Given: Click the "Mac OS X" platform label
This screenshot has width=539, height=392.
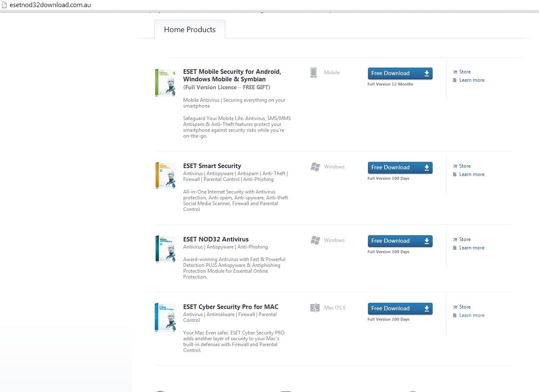Looking at the screenshot, I should click(335, 308).
